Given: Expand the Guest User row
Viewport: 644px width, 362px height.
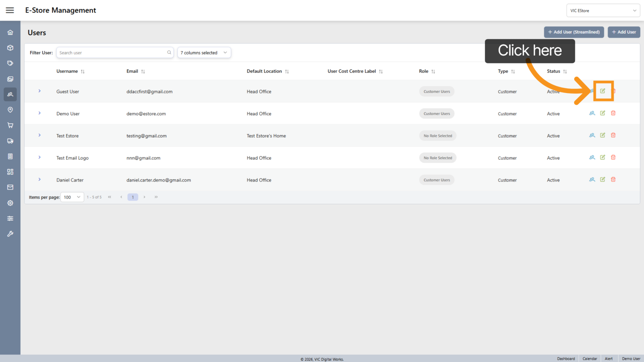Looking at the screenshot, I should click(x=39, y=91).
